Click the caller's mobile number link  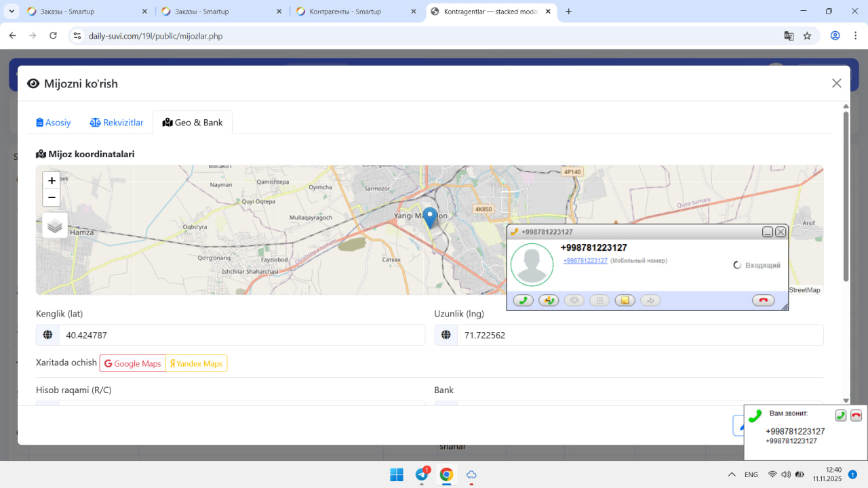[585, 260]
